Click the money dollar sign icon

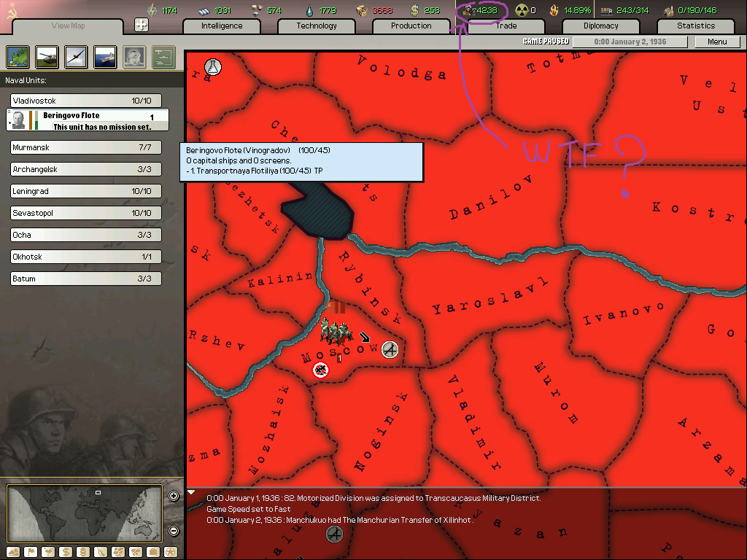414,10
